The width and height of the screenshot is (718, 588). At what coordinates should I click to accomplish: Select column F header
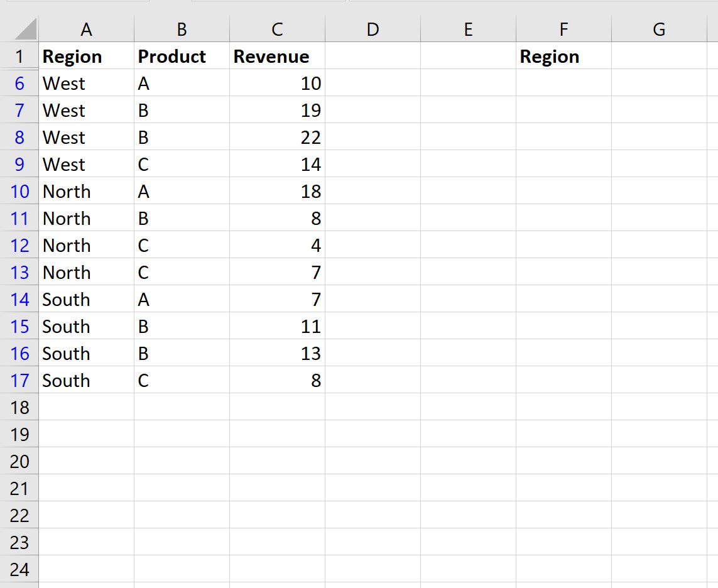point(563,29)
